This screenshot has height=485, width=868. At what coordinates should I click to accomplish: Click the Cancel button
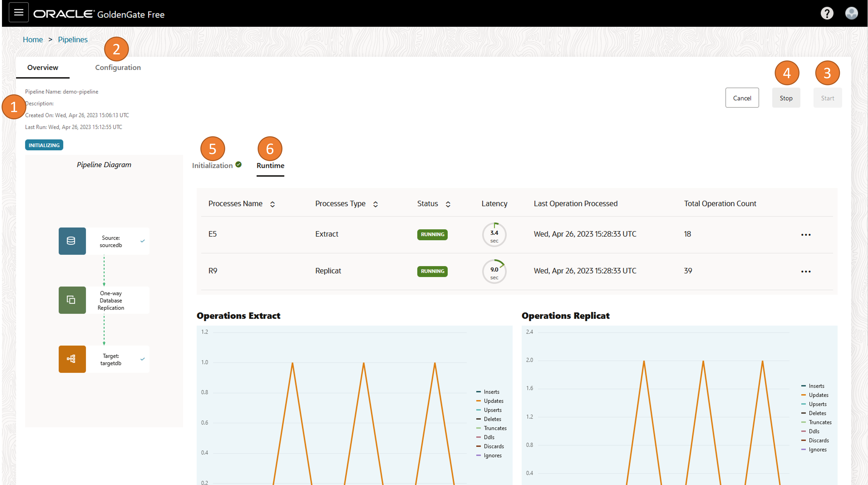tap(742, 98)
